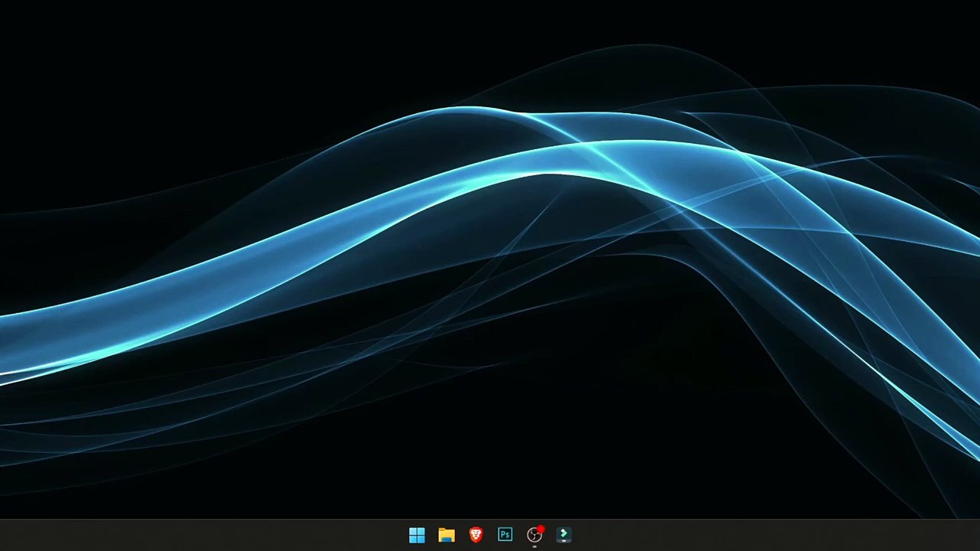This screenshot has width=980, height=551.
Task: Open the Windows Start menu
Action: click(416, 535)
